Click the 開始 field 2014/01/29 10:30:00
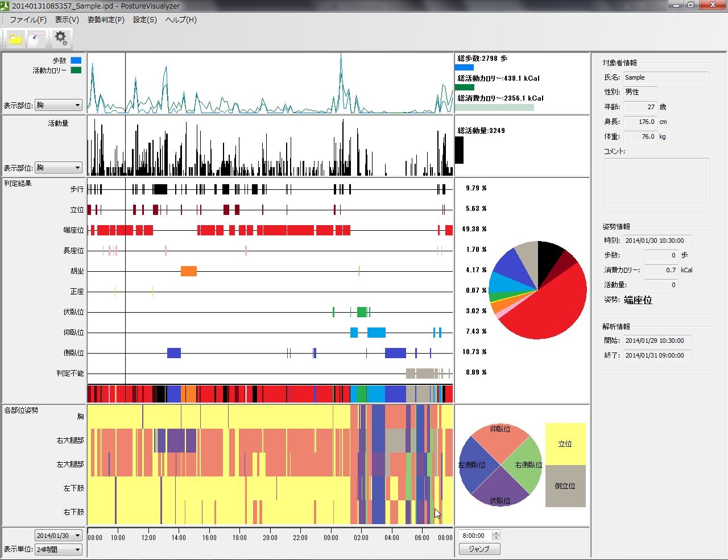This screenshot has width=728, height=560. click(657, 341)
